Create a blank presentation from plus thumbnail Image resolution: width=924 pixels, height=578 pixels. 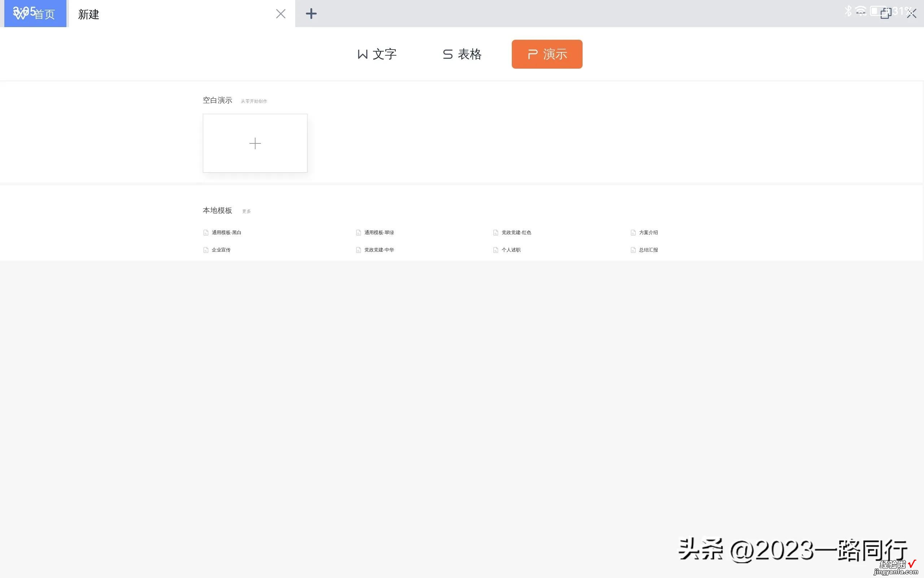(x=255, y=143)
